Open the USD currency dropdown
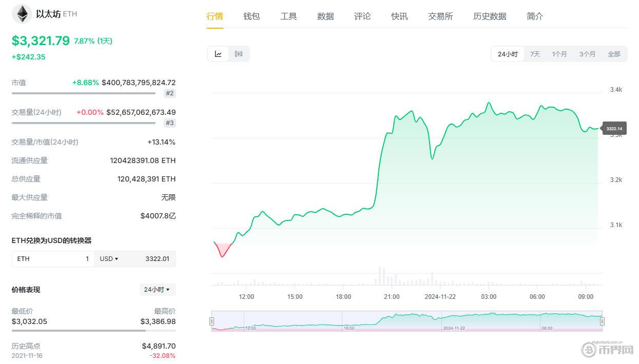The image size is (639, 364). coord(109,259)
